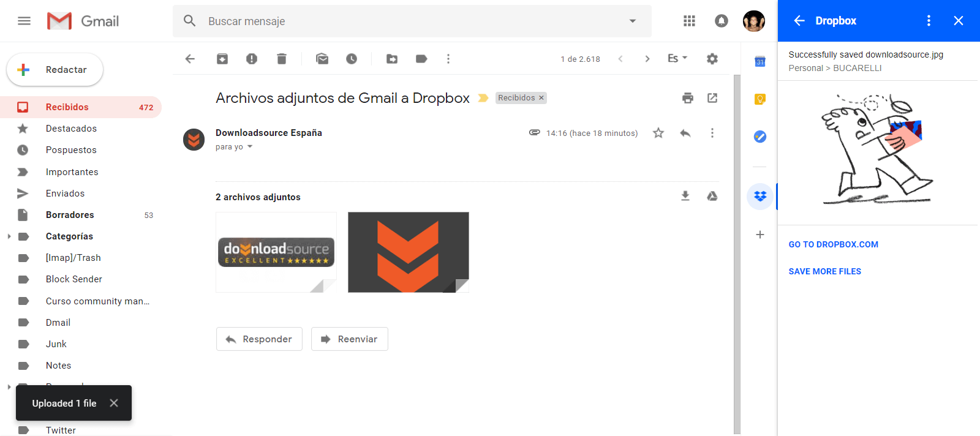Snooze this email with the clock icon
Viewport: 980px width, 436px height.
pyautogui.click(x=352, y=59)
